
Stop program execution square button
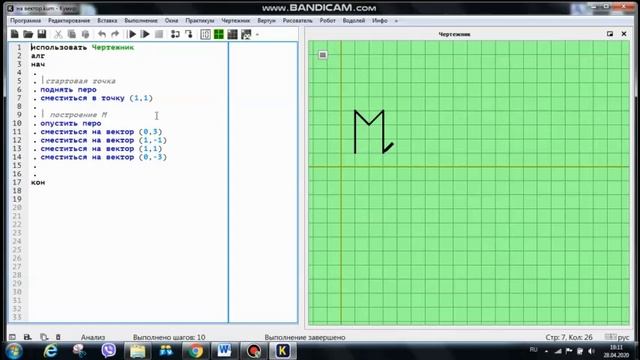pyautogui.click(x=159, y=34)
